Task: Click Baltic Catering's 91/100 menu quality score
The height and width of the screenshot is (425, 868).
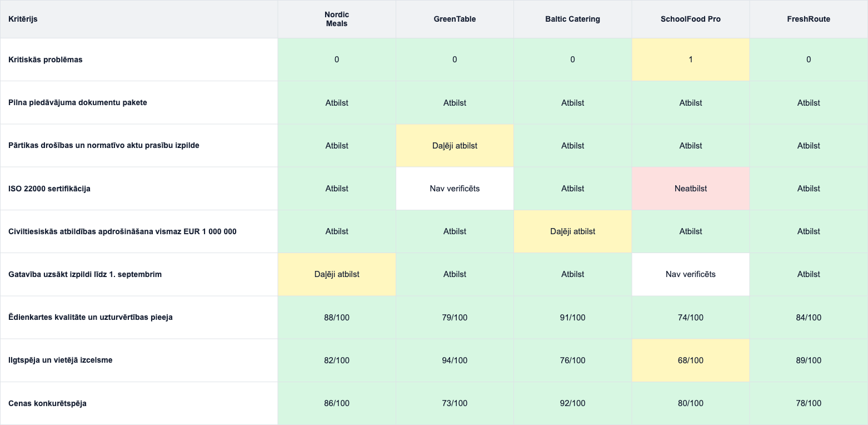Action: [x=573, y=318]
